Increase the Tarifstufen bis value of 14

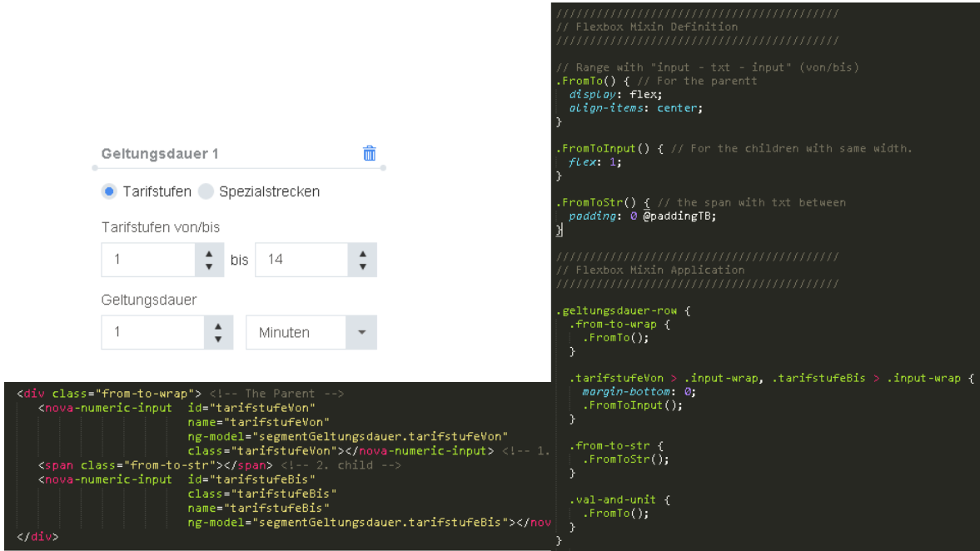click(362, 253)
